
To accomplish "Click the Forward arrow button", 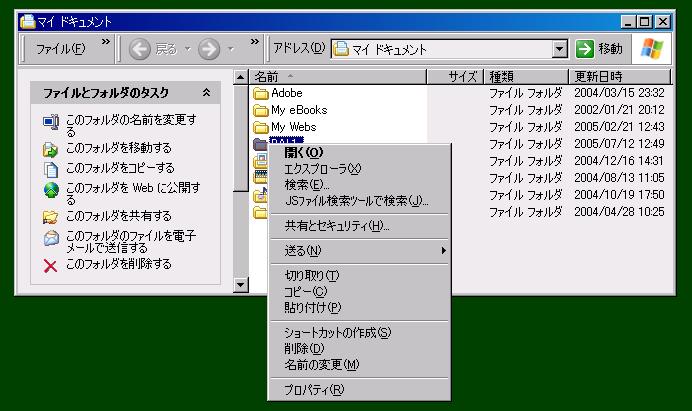I will (209, 49).
